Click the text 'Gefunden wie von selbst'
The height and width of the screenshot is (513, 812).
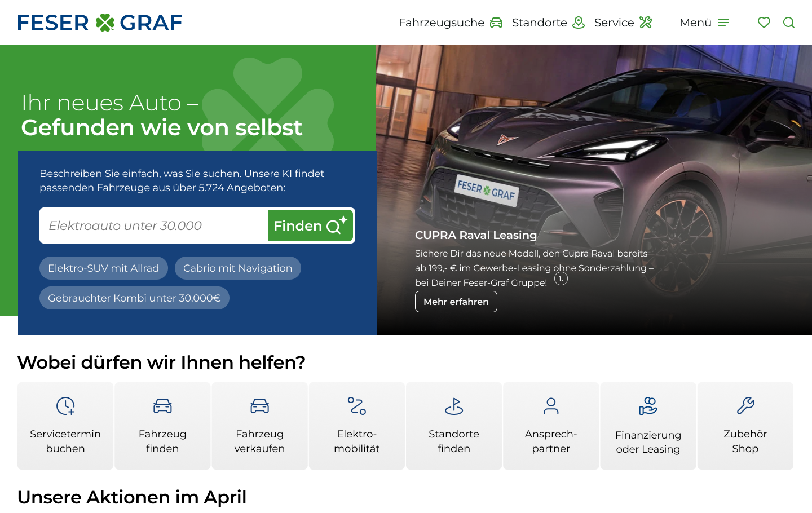click(x=162, y=127)
